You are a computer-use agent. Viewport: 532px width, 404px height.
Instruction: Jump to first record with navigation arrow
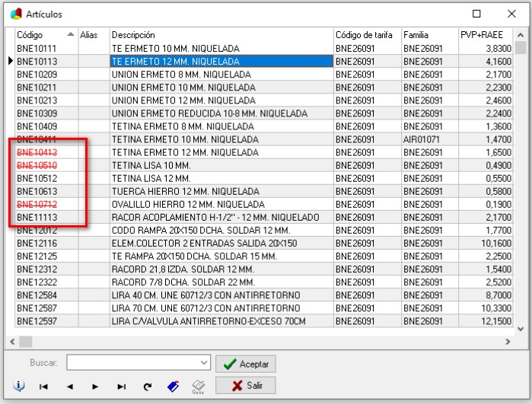[44, 387]
